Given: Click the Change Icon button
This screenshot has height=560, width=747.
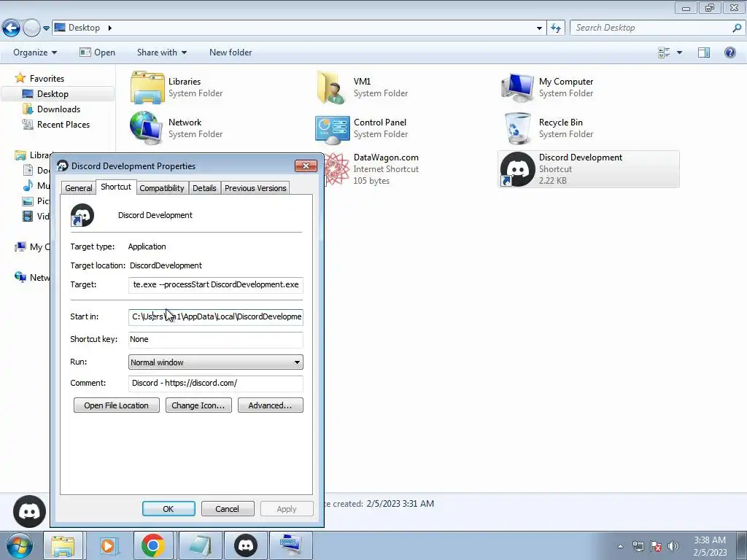Looking at the screenshot, I should click(x=198, y=405).
